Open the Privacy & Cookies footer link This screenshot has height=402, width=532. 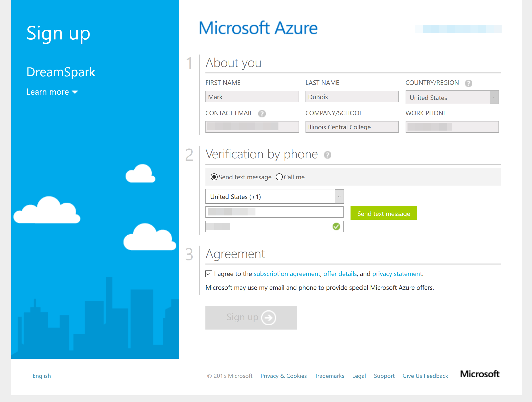283,376
